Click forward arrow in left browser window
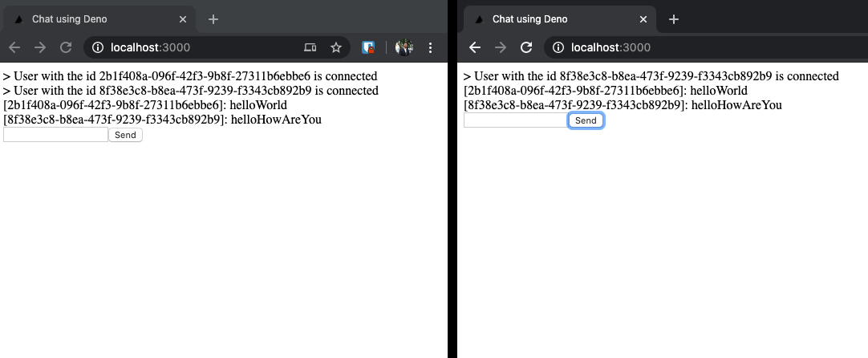The width and height of the screenshot is (868, 358). coord(40,47)
